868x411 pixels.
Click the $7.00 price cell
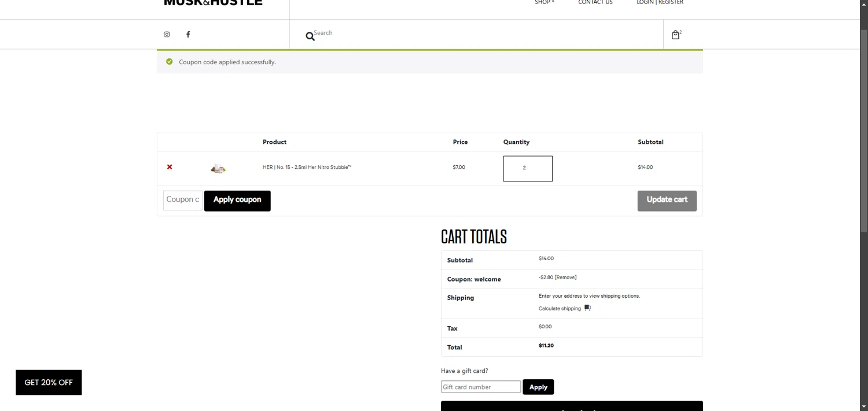click(x=459, y=167)
